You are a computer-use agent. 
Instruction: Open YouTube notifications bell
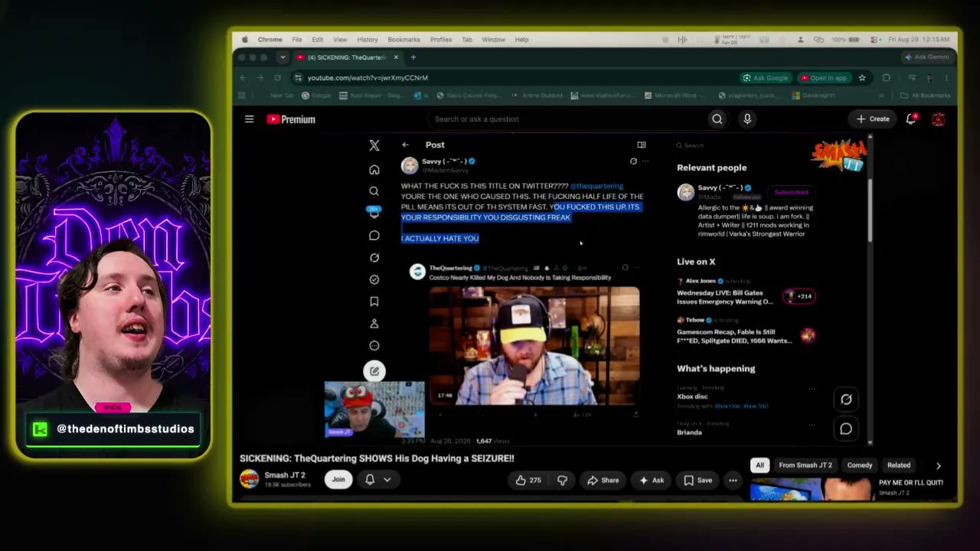point(911,119)
